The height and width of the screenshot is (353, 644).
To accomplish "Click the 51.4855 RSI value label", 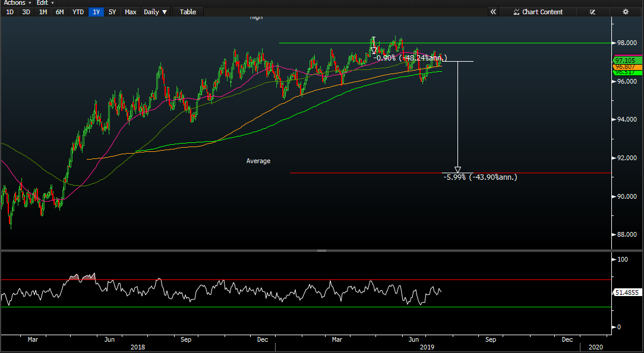I will pyautogui.click(x=627, y=292).
